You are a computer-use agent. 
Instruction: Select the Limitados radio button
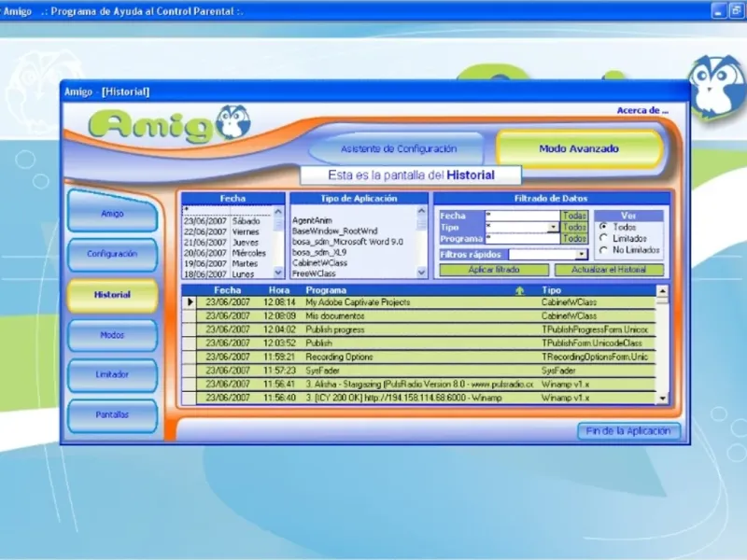tap(604, 238)
